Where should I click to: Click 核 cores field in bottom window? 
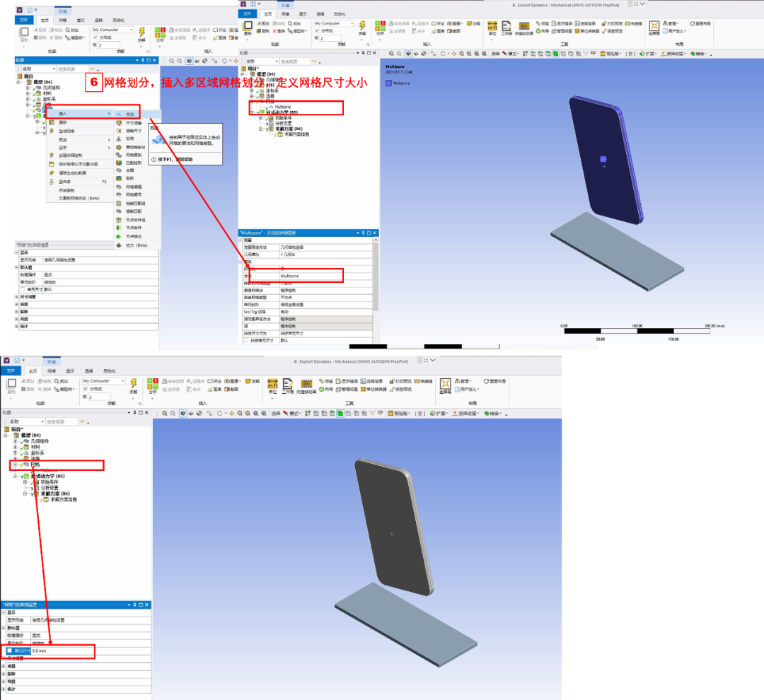(x=100, y=397)
